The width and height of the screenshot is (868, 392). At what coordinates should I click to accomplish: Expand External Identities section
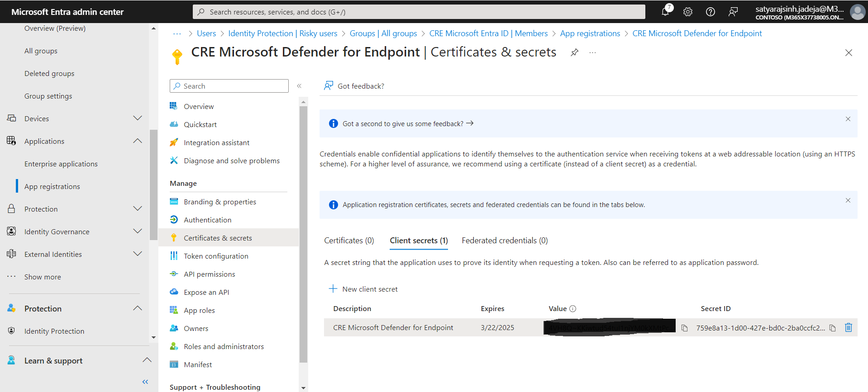pyautogui.click(x=138, y=254)
